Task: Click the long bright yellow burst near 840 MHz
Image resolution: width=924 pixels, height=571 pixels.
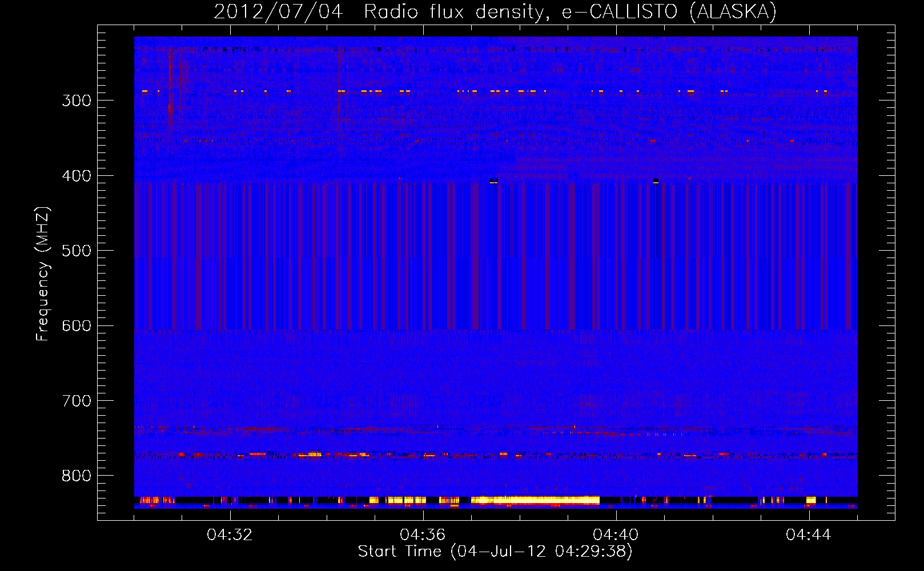Action: [x=535, y=500]
